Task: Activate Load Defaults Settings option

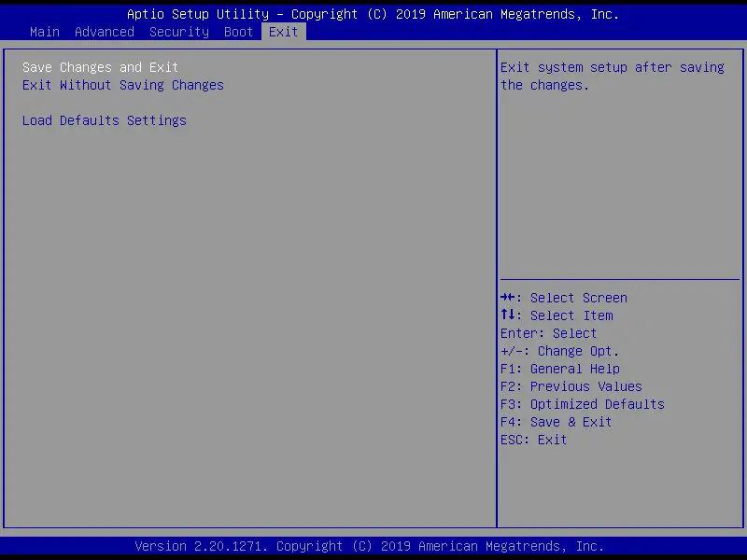Action: coord(105,120)
